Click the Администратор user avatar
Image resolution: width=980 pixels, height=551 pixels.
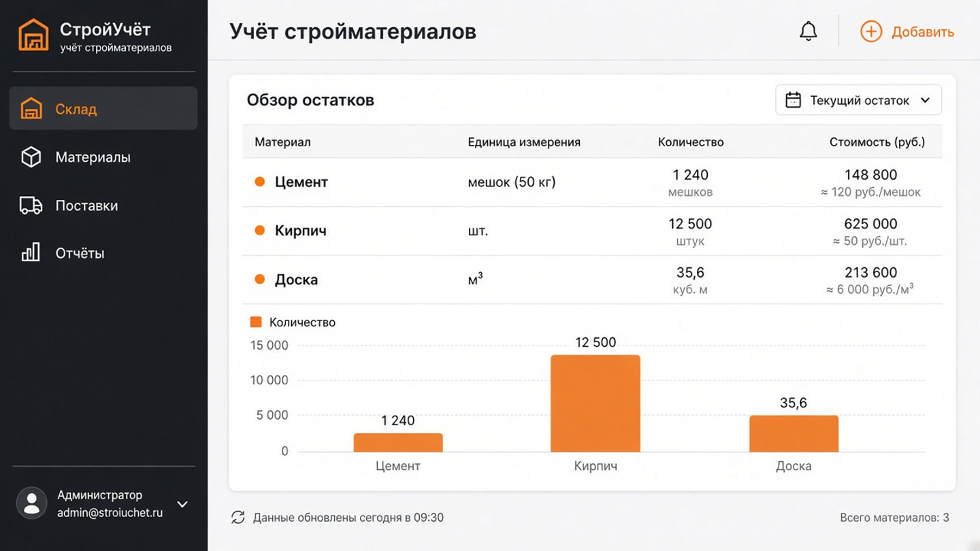(31, 503)
